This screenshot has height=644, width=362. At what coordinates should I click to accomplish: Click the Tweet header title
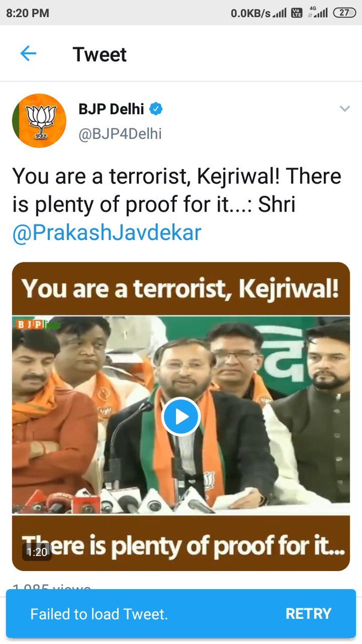(x=100, y=54)
